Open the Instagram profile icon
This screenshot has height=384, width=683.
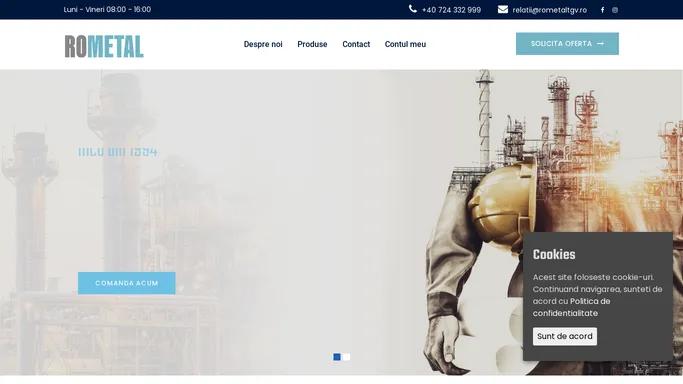click(x=615, y=10)
